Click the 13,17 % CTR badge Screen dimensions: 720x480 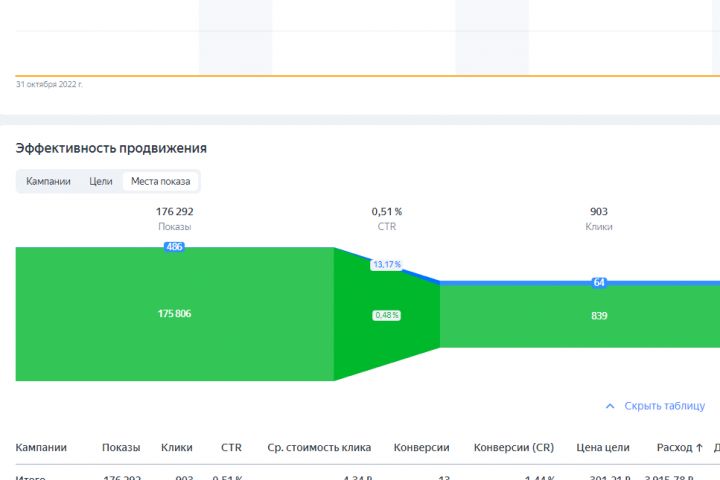(x=386, y=265)
